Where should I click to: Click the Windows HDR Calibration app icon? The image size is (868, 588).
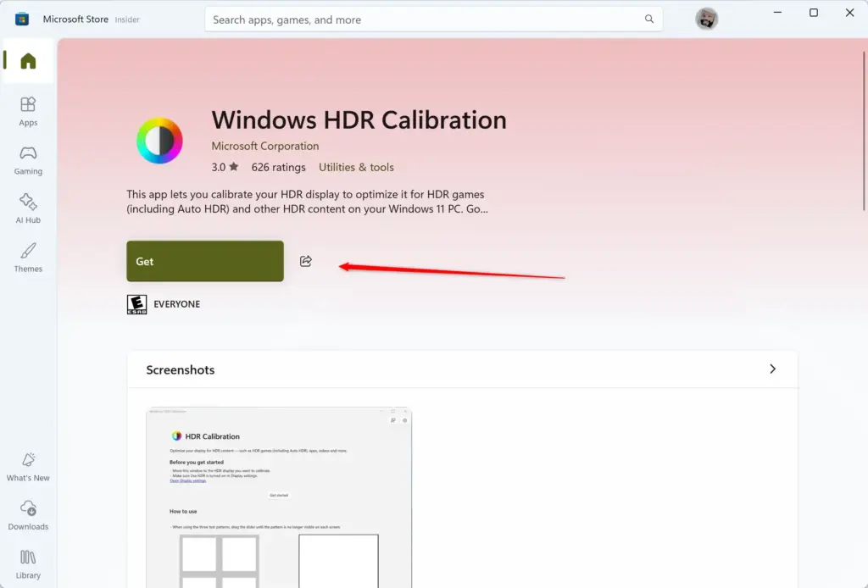click(x=159, y=141)
